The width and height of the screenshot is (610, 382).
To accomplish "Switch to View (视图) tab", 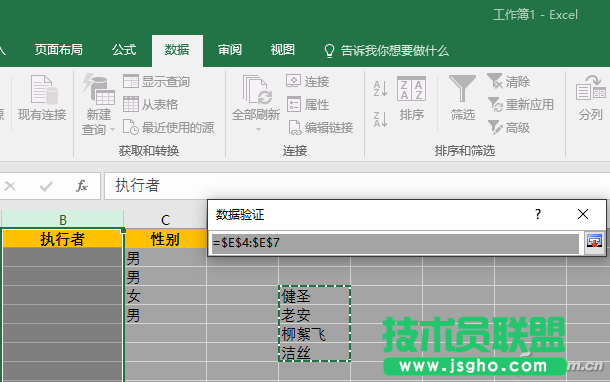I will click(x=283, y=50).
